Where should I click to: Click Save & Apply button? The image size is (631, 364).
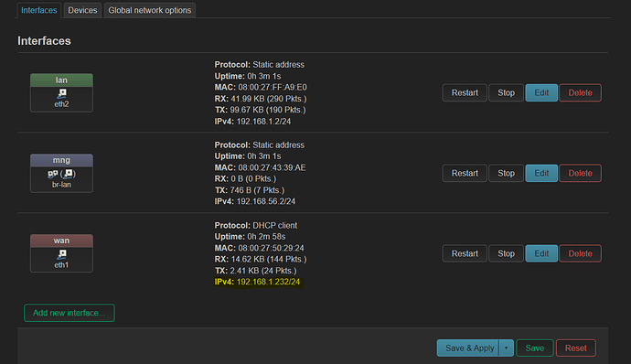click(x=469, y=348)
